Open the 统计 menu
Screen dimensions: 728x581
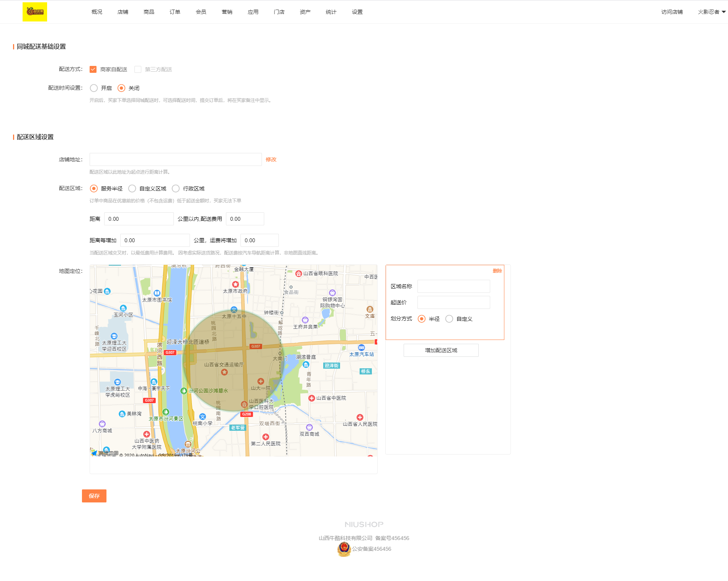[x=331, y=12]
